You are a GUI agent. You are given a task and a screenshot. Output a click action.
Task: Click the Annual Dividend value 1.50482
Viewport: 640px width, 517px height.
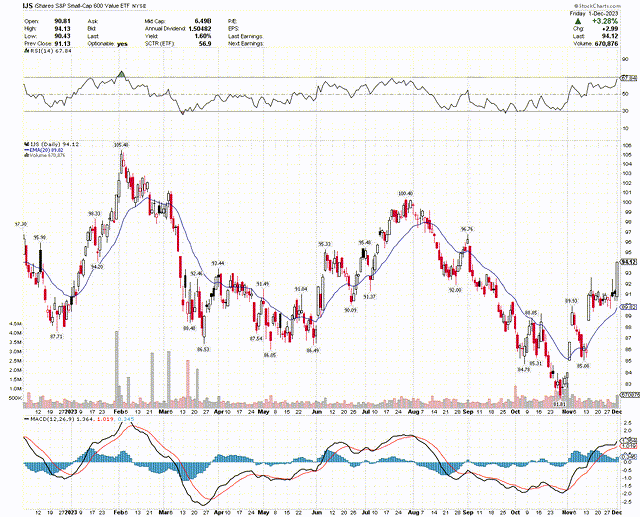click(x=200, y=29)
